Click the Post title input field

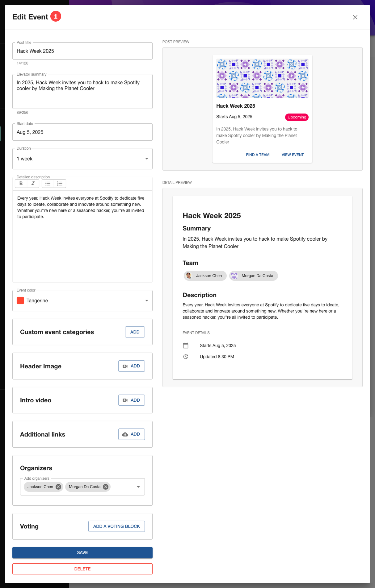click(x=82, y=51)
